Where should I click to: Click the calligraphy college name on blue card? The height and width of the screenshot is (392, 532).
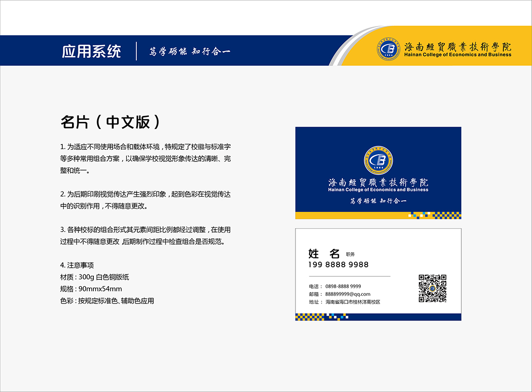378,183
